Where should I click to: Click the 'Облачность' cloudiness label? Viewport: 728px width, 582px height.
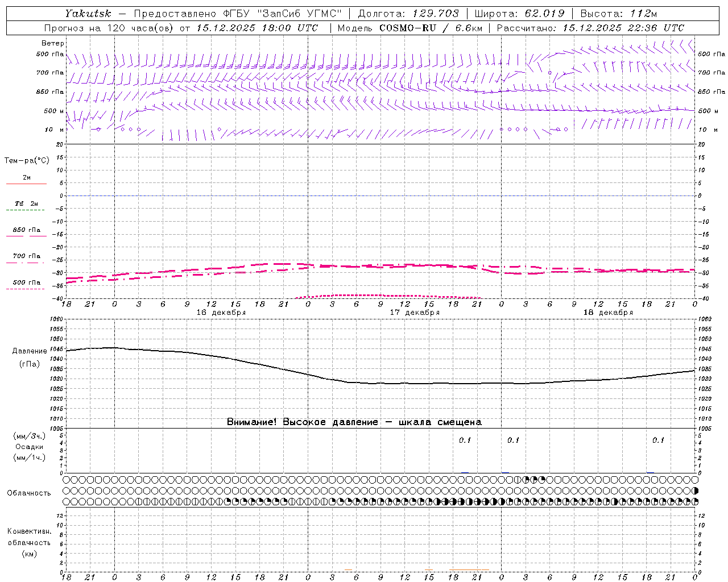click(29, 493)
